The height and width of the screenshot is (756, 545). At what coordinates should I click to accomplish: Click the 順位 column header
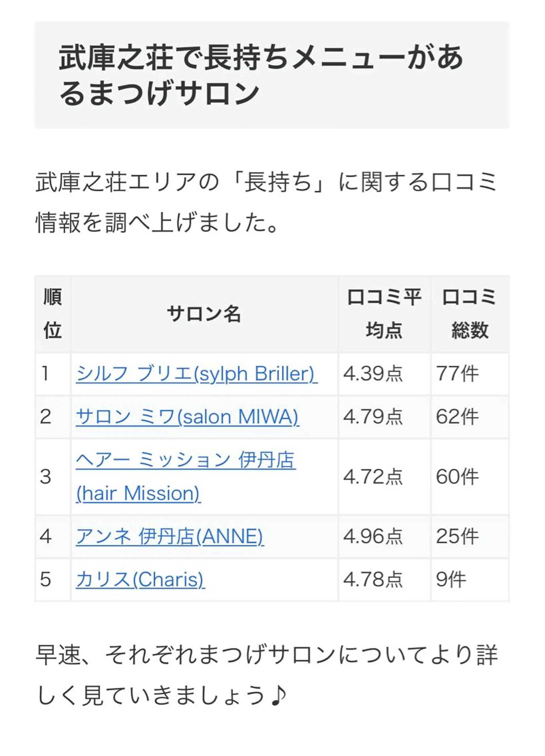[x=53, y=314]
